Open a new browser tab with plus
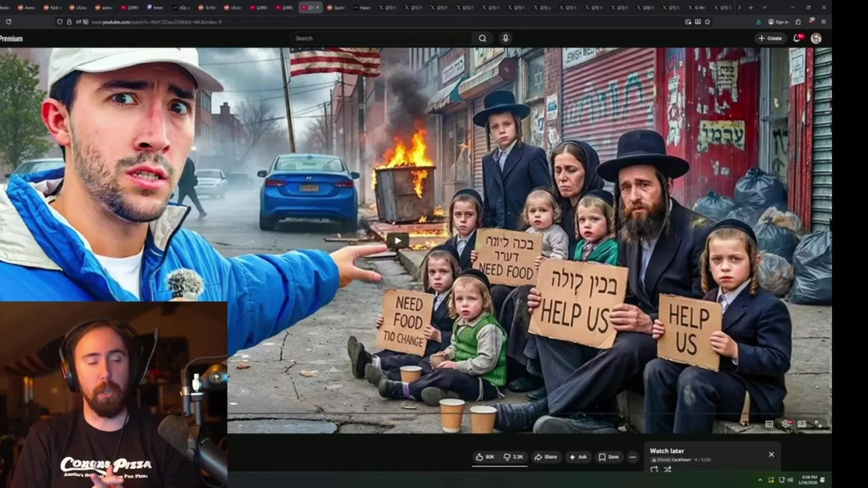The width and height of the screenshot is (868, 488). pos(751,7)
